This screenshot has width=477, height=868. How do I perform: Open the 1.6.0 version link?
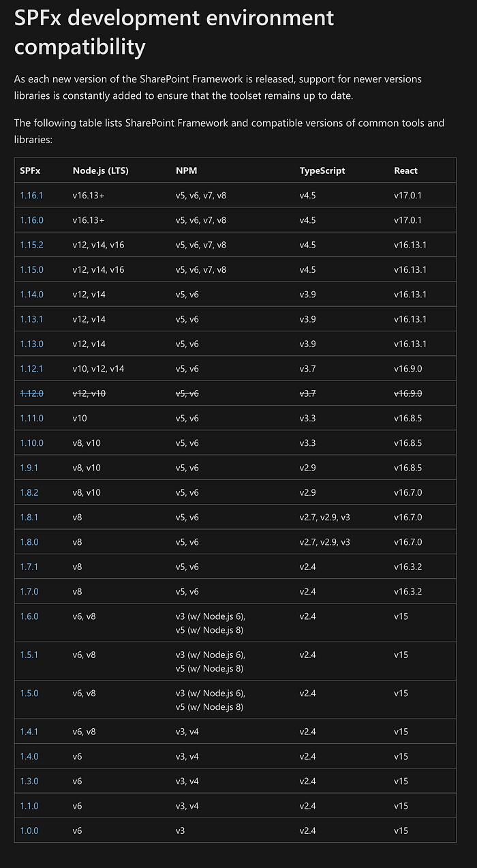[x=29, y=616]
